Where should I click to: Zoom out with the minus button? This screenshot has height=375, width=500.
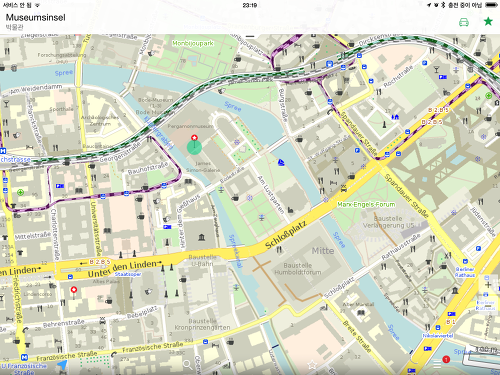[488, 306]
